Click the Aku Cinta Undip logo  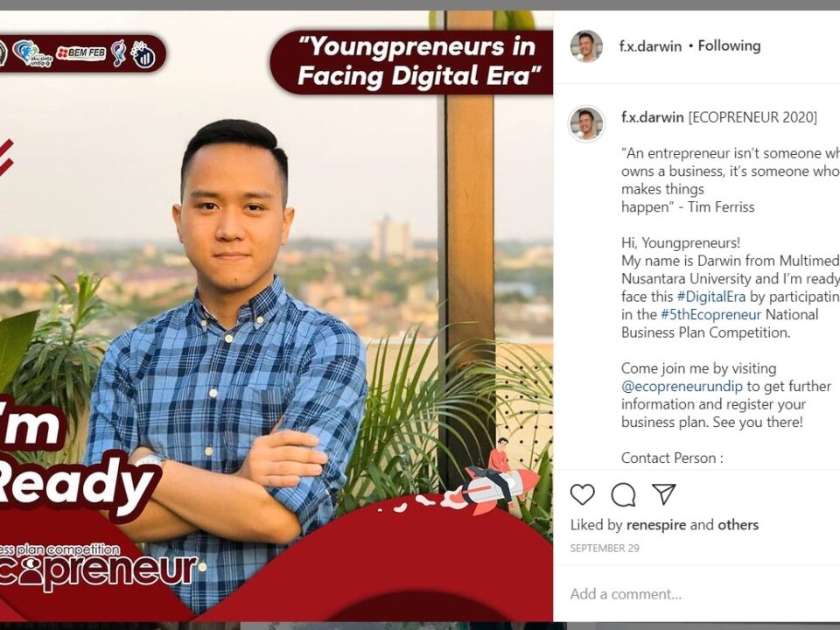(32, 53)
